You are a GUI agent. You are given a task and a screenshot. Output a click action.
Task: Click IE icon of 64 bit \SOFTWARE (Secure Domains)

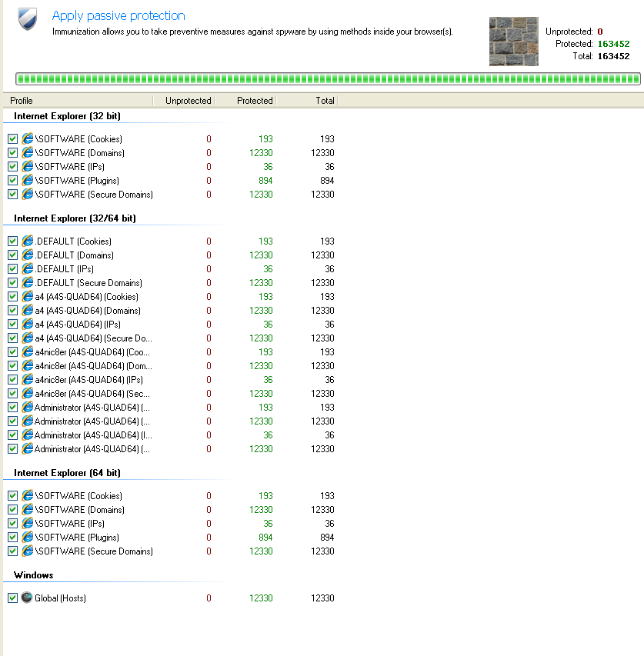pyautogui.click(x=28, y=551)
